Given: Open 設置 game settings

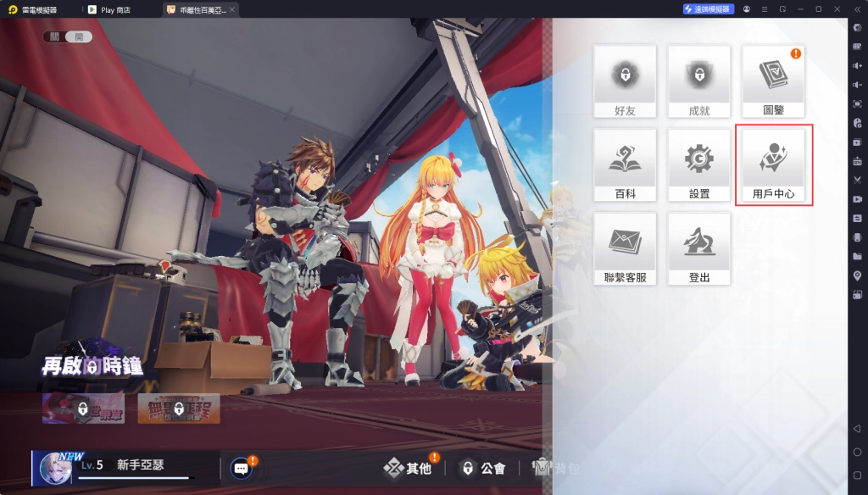Looking at the screenshot, I should click(699, 165).
